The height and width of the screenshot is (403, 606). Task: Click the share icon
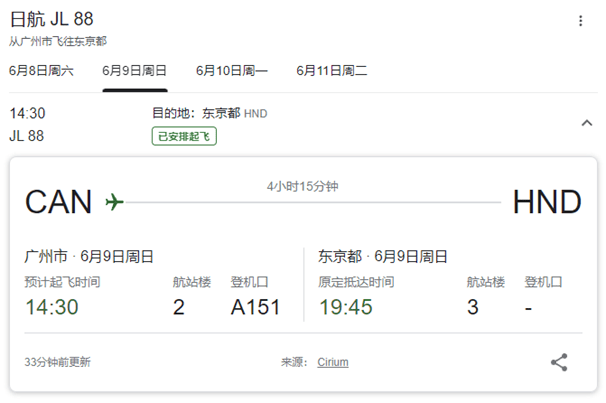tap(559, 362)
